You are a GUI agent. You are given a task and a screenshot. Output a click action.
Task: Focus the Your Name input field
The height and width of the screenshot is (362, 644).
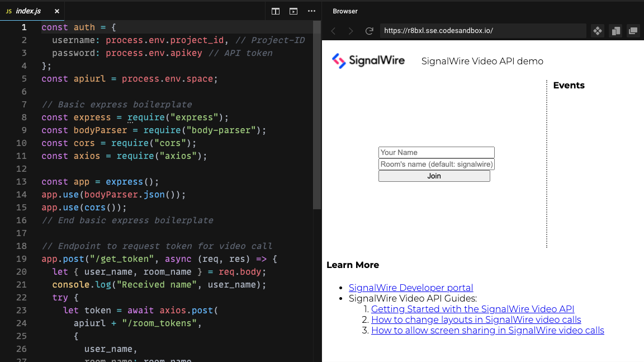click(436, 152)
